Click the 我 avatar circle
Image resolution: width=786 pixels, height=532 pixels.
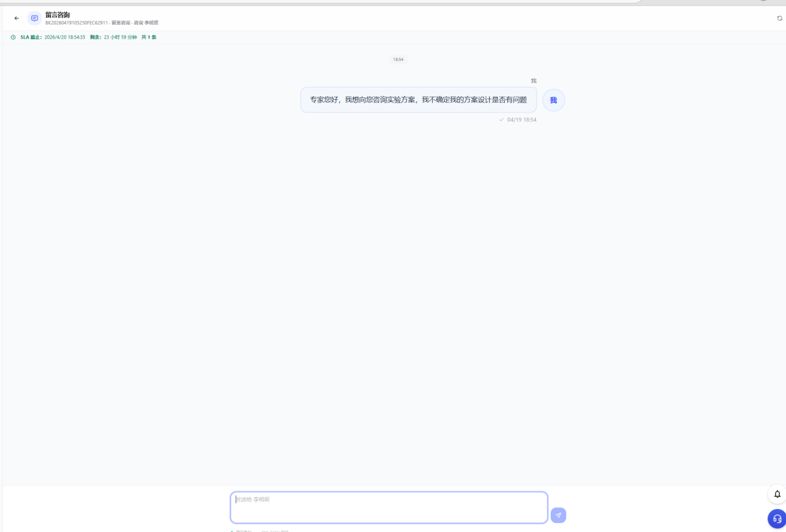point(554,100)
